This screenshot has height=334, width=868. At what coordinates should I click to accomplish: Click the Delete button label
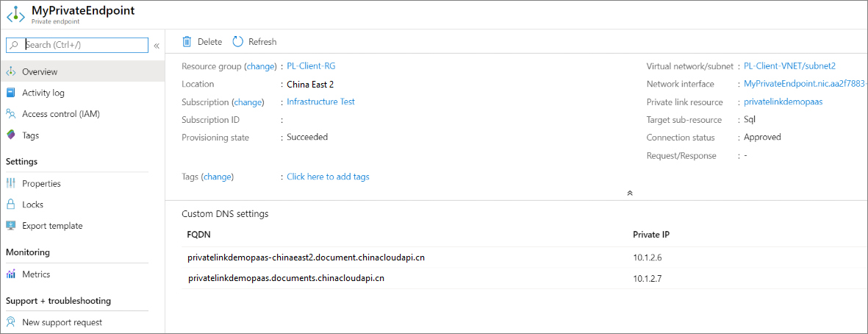click(x=209, y=42)
